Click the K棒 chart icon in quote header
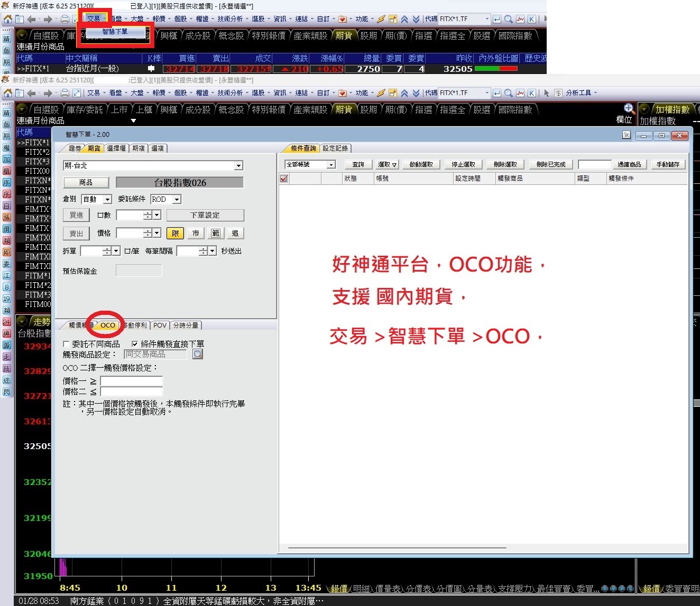The height and width of the screenshot is (606, 700). [x=153, y=58]
